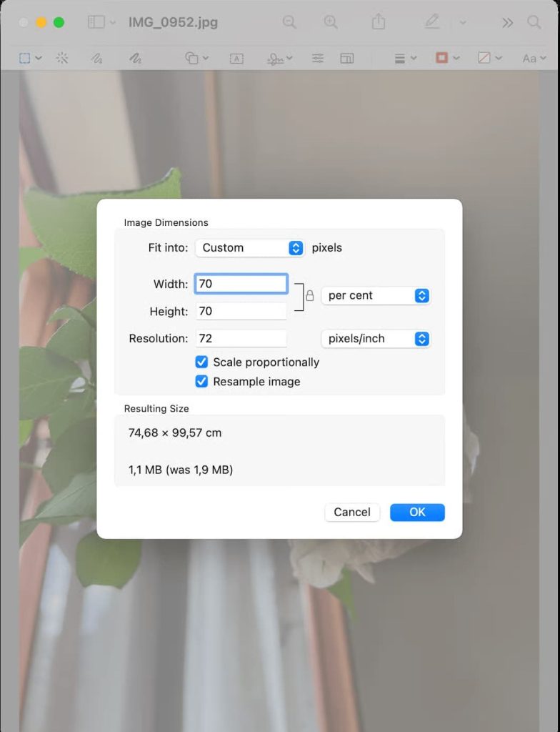Click the Adjust Size icon
560x732 pixels.
point(346,59)
